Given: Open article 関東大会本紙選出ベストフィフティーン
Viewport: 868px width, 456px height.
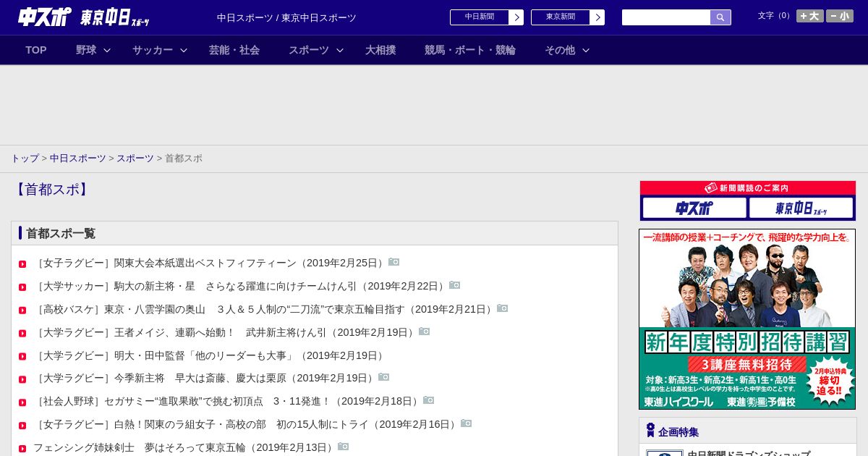Looking at the screenshot, I should click(210, 263).
